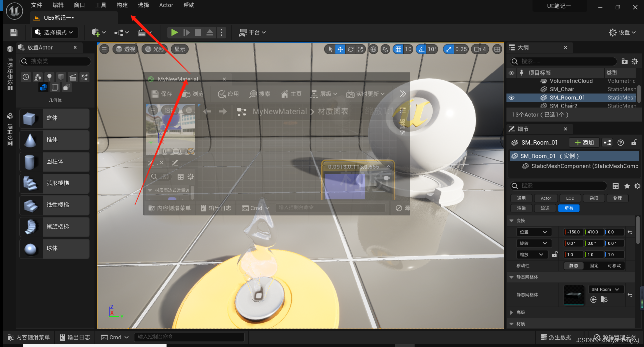Click the skip frame play button
Screen dimensions: 644x347
pyautogui.click(x=187, y=32)
